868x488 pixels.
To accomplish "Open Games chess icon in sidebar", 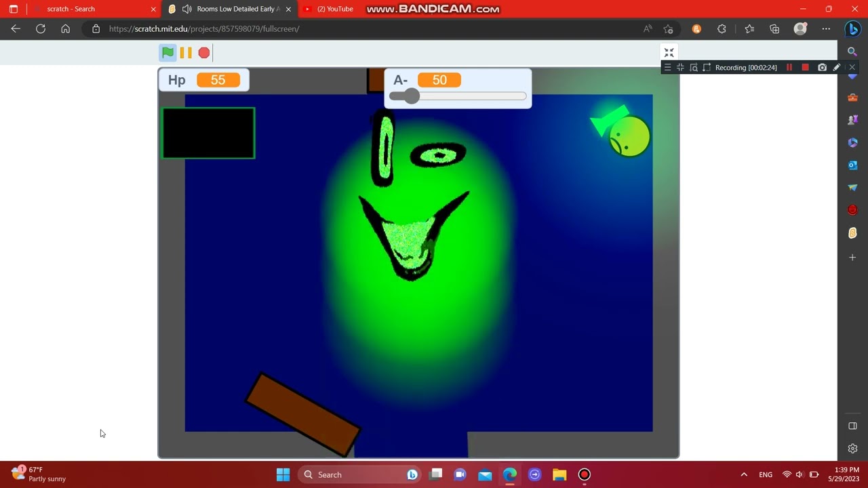I will point(852,120).
